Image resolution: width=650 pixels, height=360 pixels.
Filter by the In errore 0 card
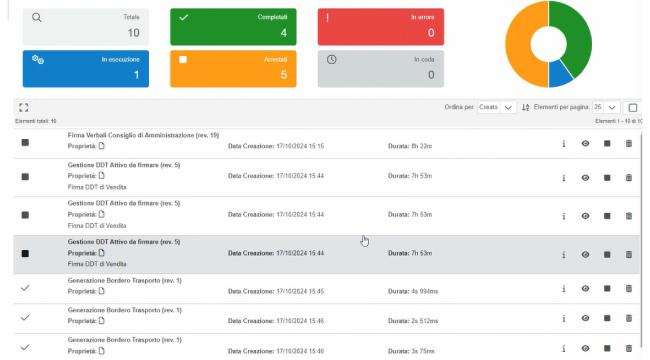click(x=381, y=27)
